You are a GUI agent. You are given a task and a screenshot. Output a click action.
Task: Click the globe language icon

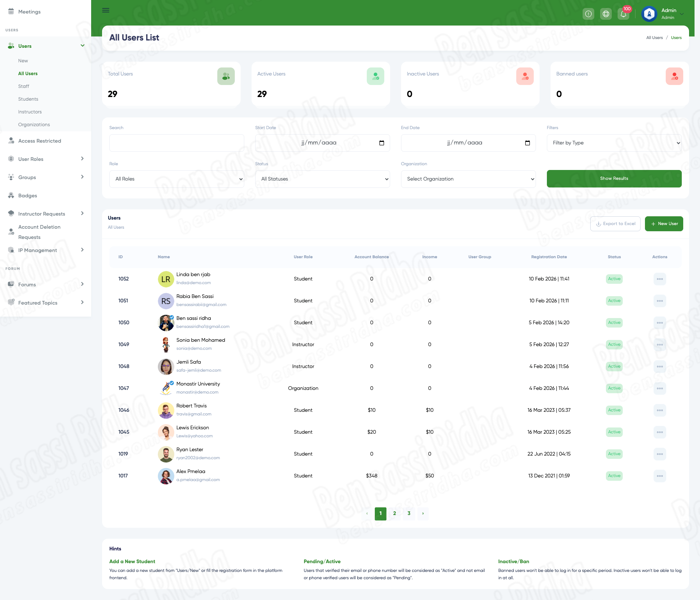pyautogui.click(x=606, y=14)
